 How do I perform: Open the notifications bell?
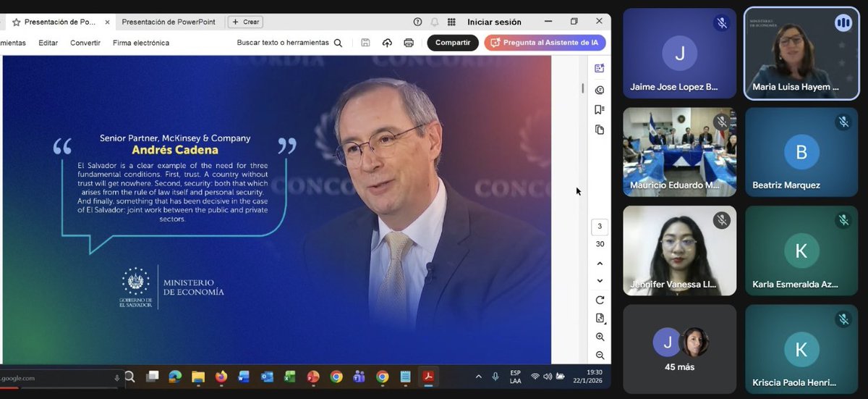click(435, 22)
